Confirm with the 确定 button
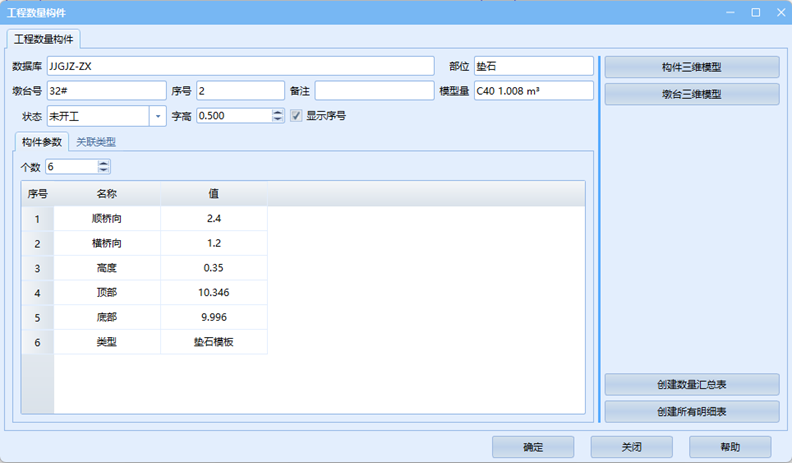Viewport: 792px width, 463px height. click(532, 447)
